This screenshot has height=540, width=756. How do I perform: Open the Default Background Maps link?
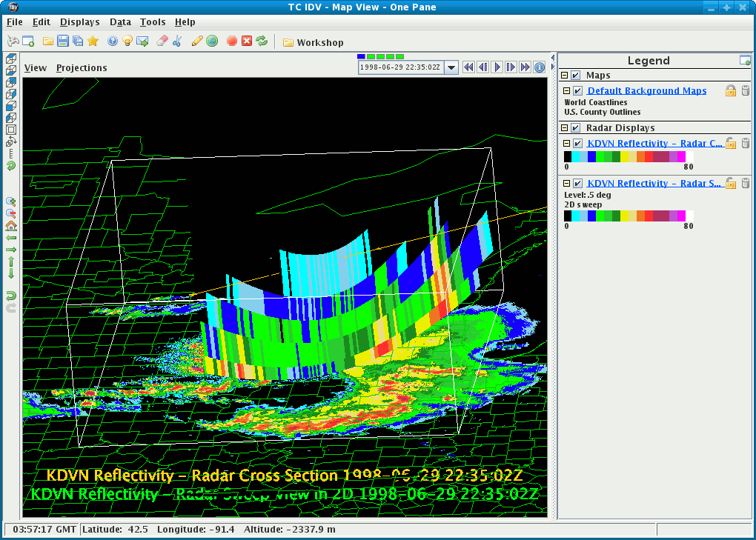(646, 90)
